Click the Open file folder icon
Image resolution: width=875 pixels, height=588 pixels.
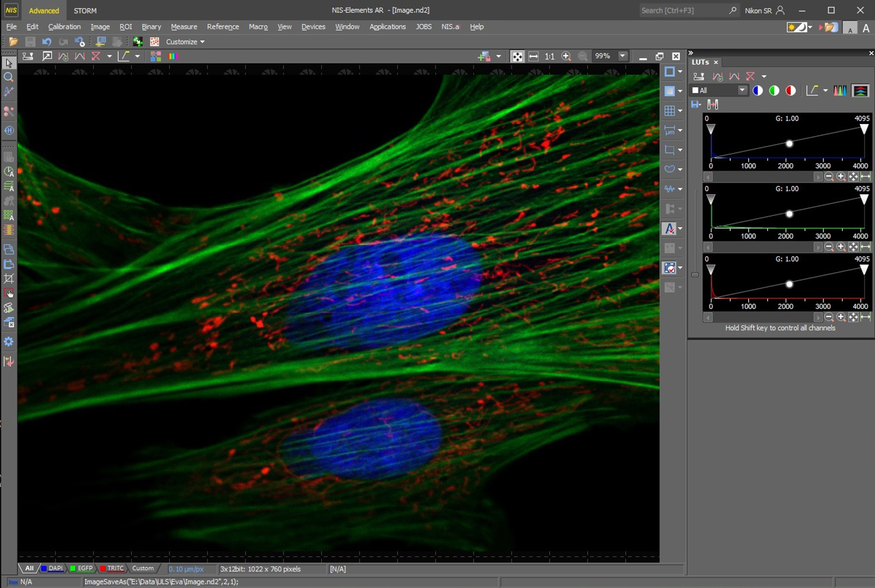14,42
